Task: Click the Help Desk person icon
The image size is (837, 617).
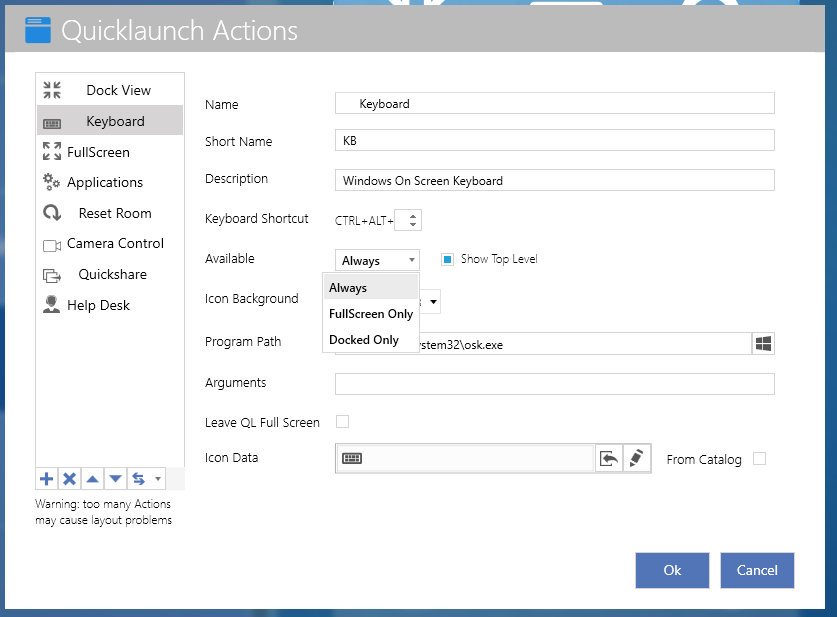Action: 51,304
